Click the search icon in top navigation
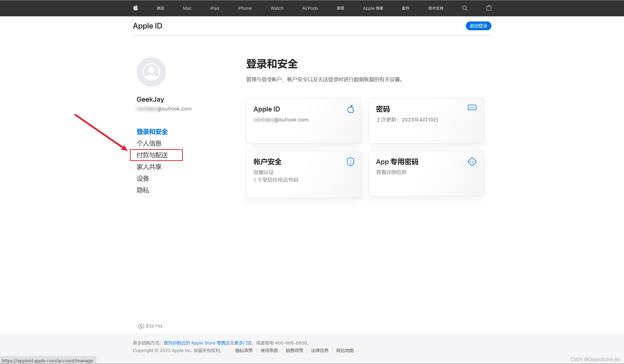Viewport: 624px width, 364px height. [x=465, y=8]
